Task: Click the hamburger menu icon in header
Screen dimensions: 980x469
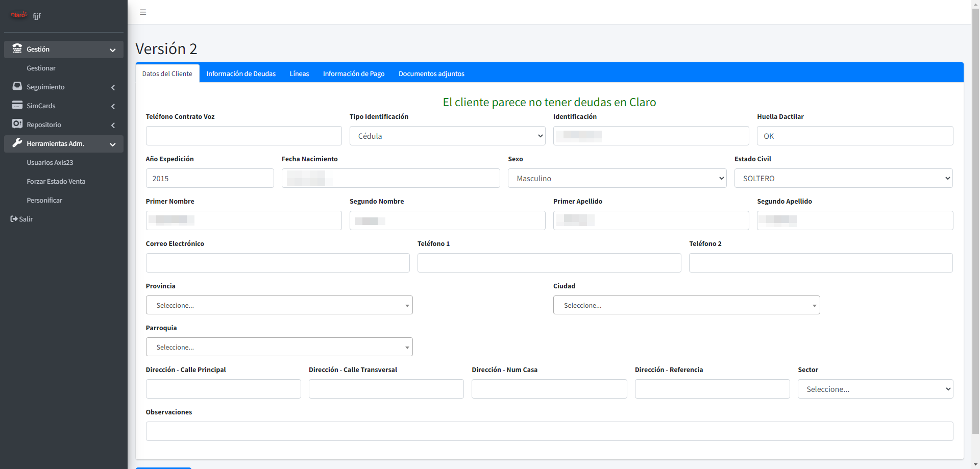Action: pyautogui.click(x=143, y=12)
